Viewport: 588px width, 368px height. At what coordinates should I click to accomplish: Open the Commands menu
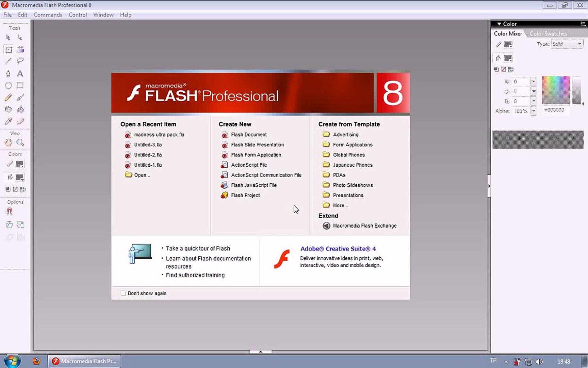point(48,15)
